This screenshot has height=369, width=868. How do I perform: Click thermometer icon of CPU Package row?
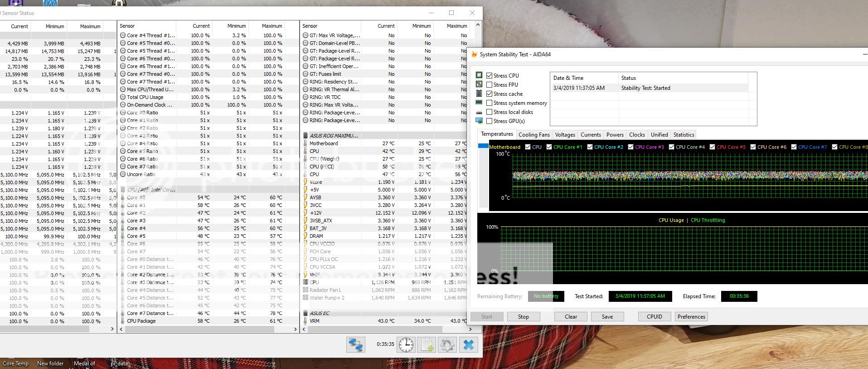click(x=123, y=321)
